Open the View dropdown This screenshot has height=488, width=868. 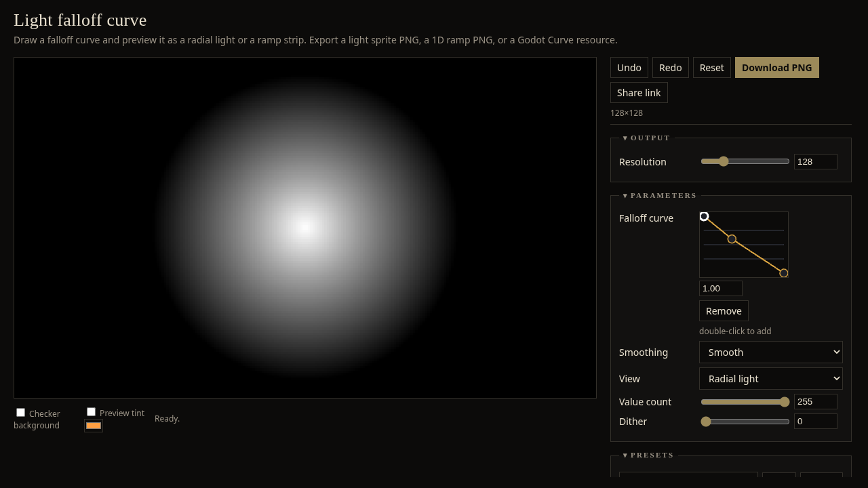[771, 379]
